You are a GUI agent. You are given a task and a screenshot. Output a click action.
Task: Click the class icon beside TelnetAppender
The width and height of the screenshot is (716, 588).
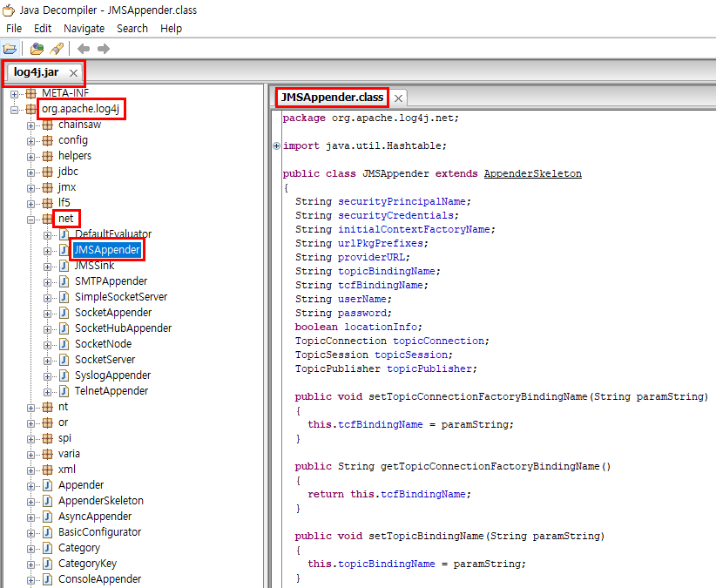pos(64,391)
